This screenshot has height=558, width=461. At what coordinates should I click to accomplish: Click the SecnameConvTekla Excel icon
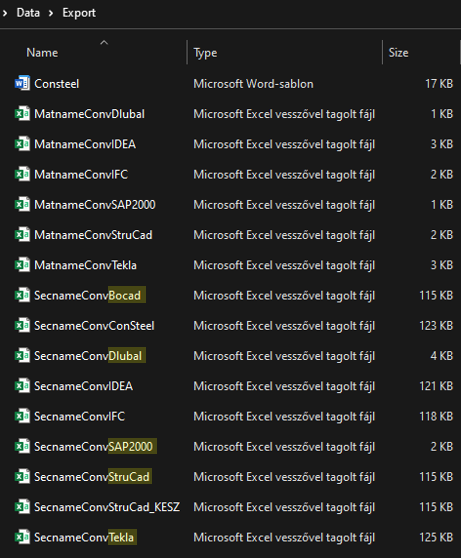pyautogui.click(x=22, y=537)
